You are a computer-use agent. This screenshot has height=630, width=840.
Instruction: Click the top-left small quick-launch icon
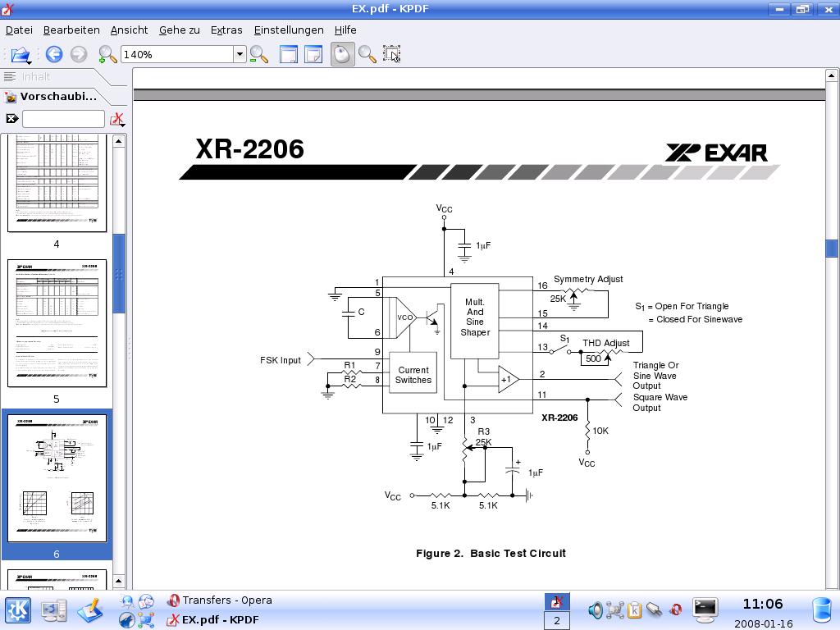click(127, 600)
